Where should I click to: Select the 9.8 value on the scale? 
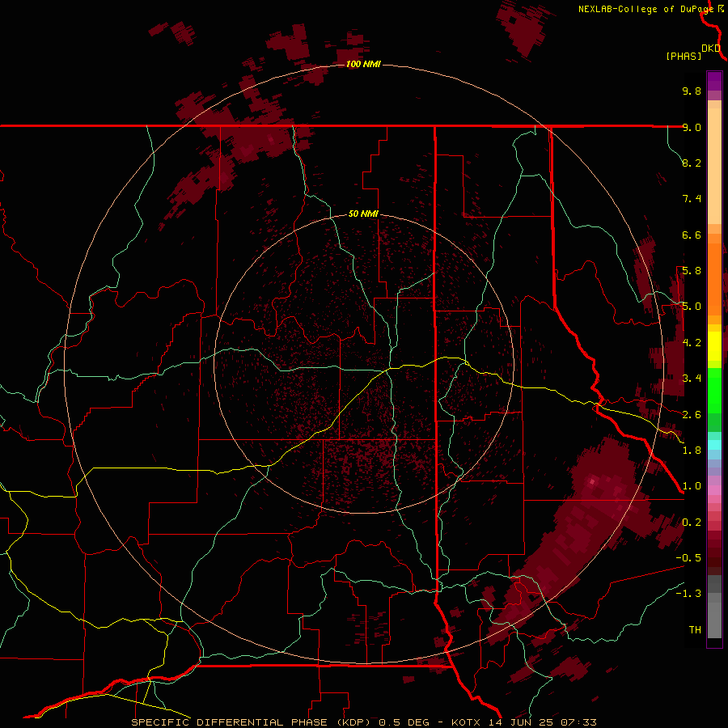tap(692, 91)
